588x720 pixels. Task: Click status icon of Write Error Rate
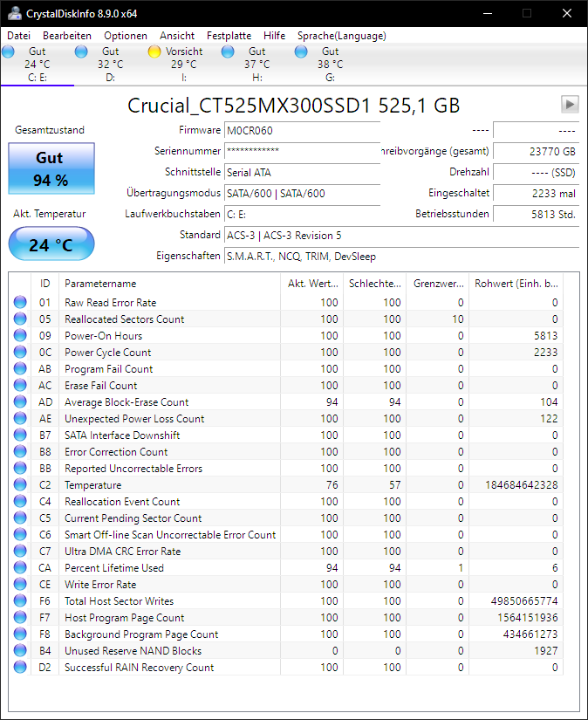pyautogui.click(x=20, y=584)
